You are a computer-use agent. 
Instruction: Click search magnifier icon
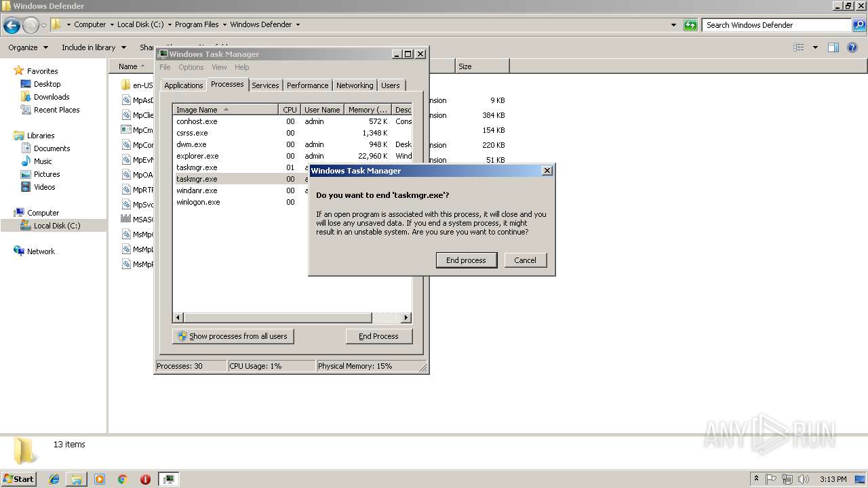coord(859,25)
